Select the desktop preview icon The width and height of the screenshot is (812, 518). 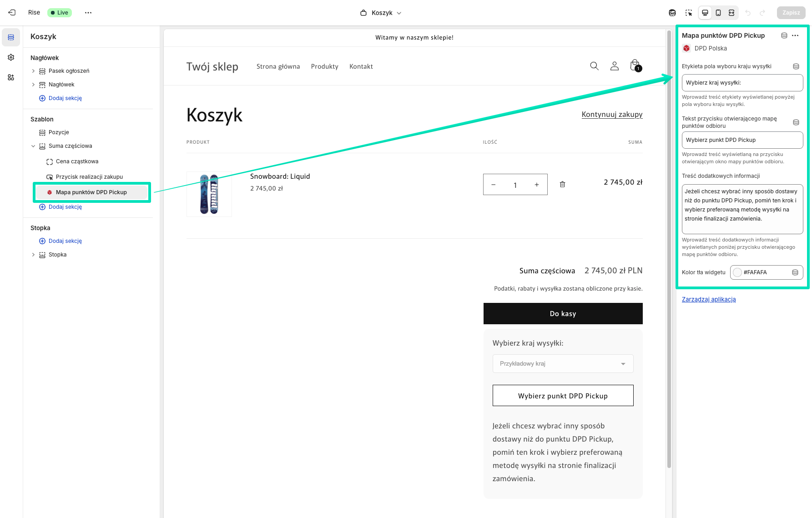click(x=705, y=13)
